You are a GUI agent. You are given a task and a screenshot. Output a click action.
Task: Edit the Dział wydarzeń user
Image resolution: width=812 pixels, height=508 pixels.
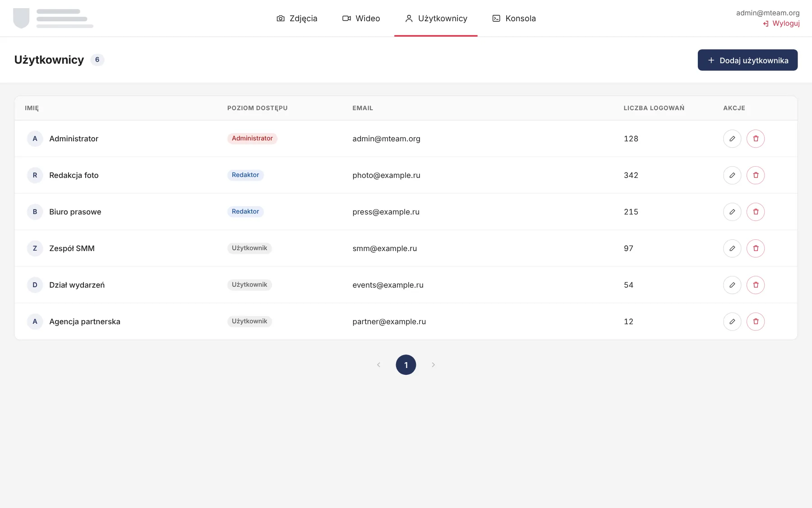(732, 285)
